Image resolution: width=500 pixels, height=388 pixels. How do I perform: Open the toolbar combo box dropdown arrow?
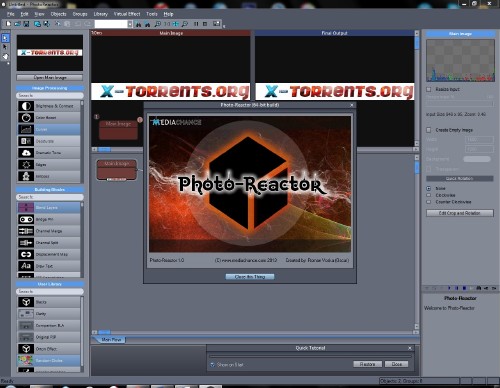pyautogui.click(x=130, y=24)
